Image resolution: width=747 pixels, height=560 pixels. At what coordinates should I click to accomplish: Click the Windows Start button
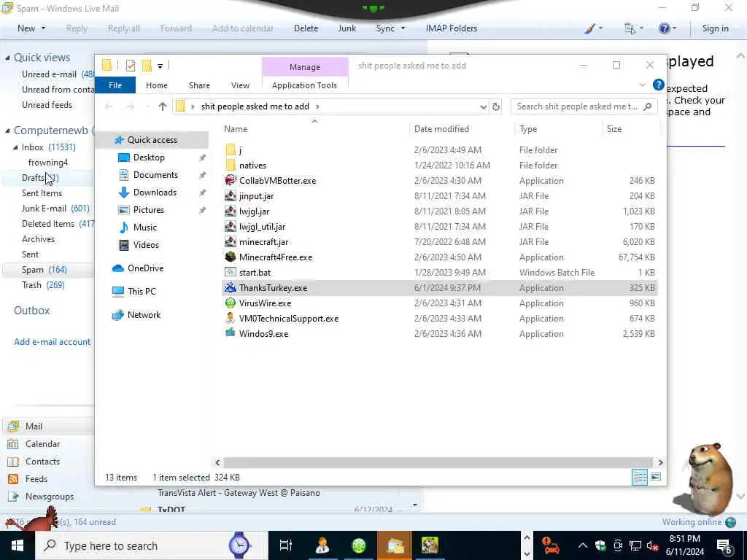point(18,545)
